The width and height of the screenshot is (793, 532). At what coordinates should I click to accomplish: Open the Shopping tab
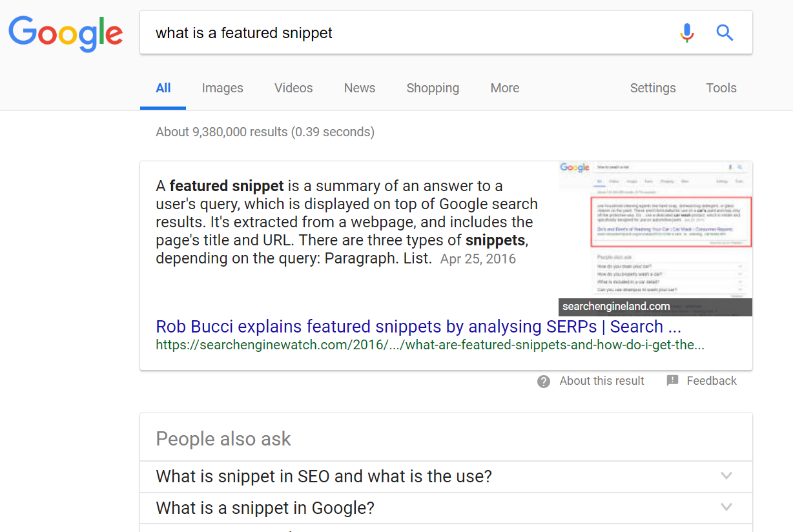(x=433, y=88)
